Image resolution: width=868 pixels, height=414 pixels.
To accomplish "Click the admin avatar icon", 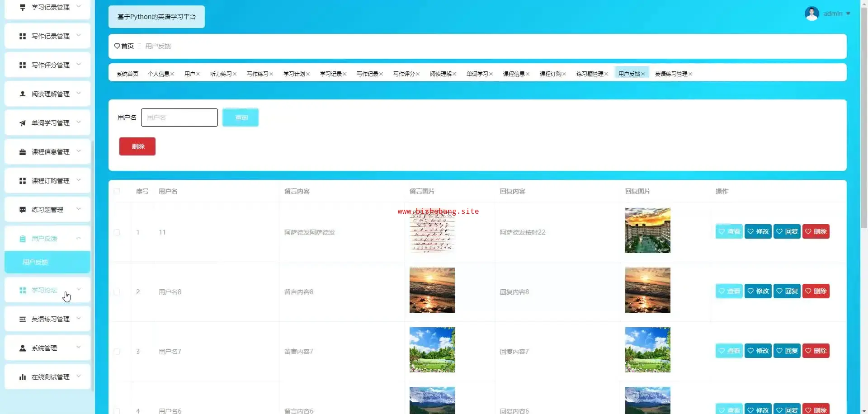I will click(x=812, y=14).
